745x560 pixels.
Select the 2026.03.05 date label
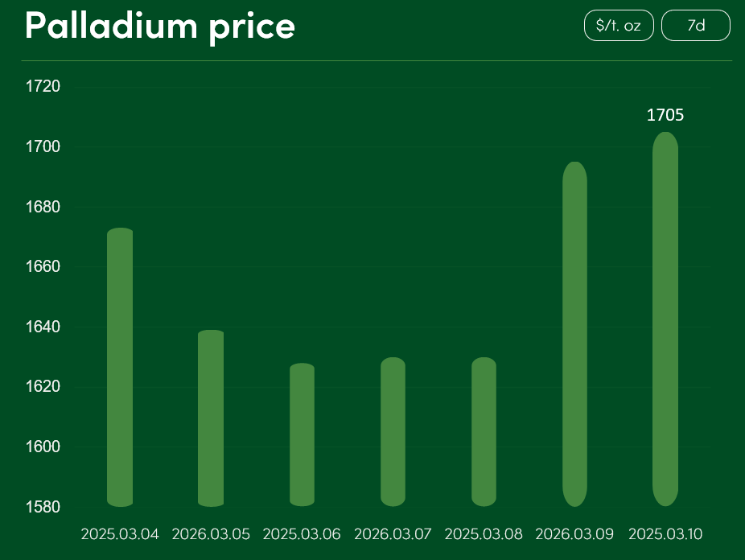tap(211, 534)
